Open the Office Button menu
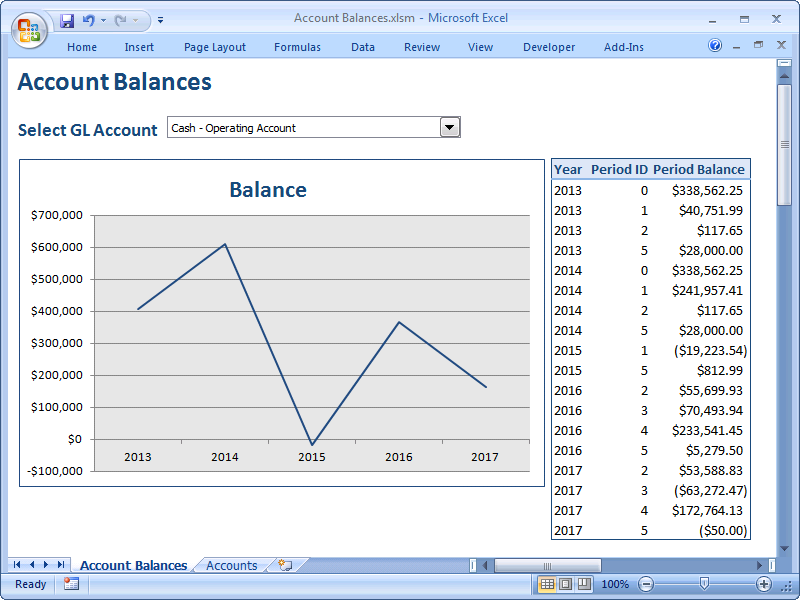800x600 pixels. point(30,30)
